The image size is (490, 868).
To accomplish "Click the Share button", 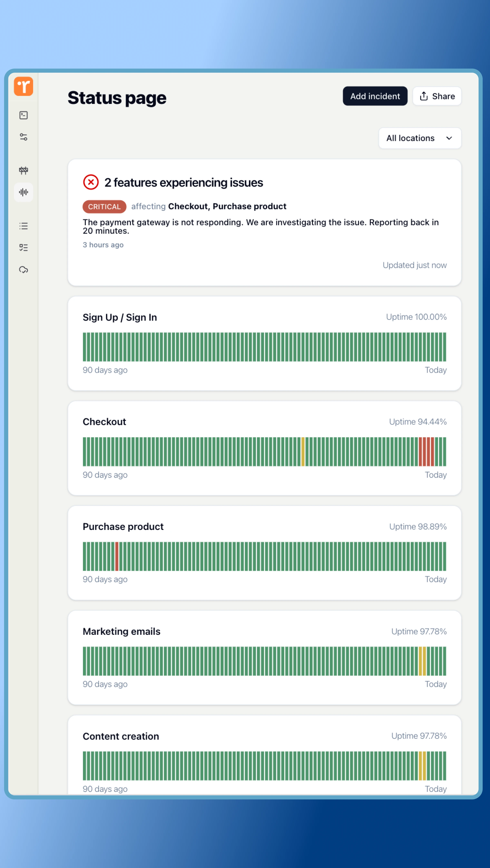I will click(437, 96).
